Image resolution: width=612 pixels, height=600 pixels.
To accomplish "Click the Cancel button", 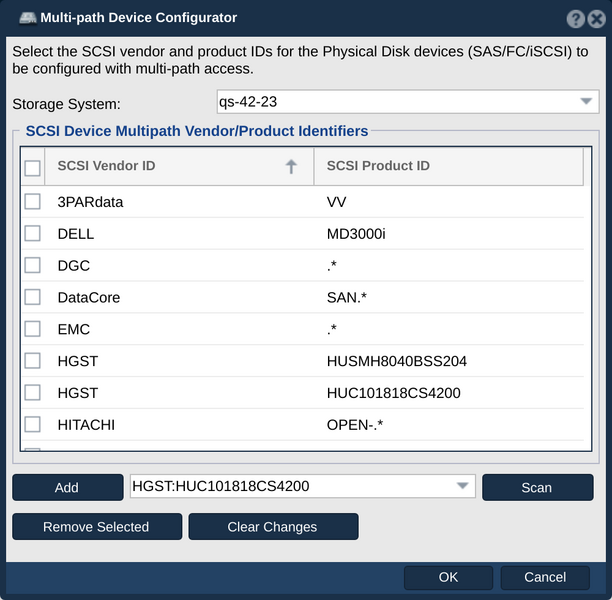I will coord(545,577).
